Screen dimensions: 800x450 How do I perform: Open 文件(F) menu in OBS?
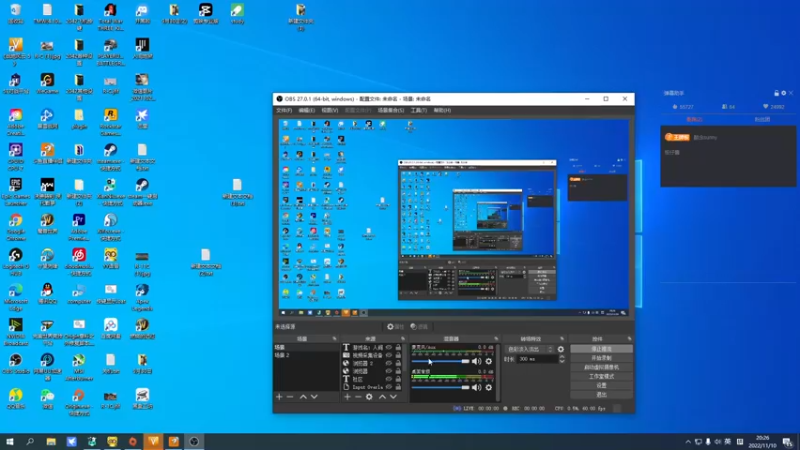(284, 110)
